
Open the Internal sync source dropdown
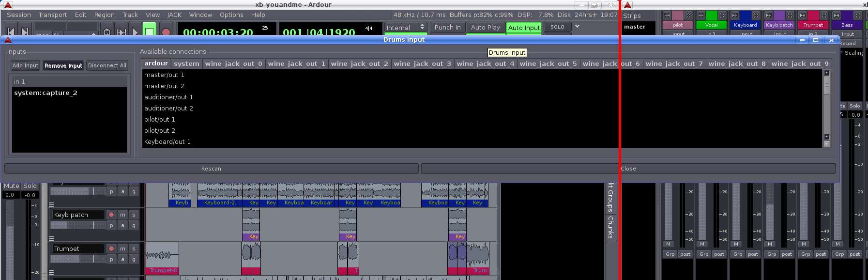(405, 28)
